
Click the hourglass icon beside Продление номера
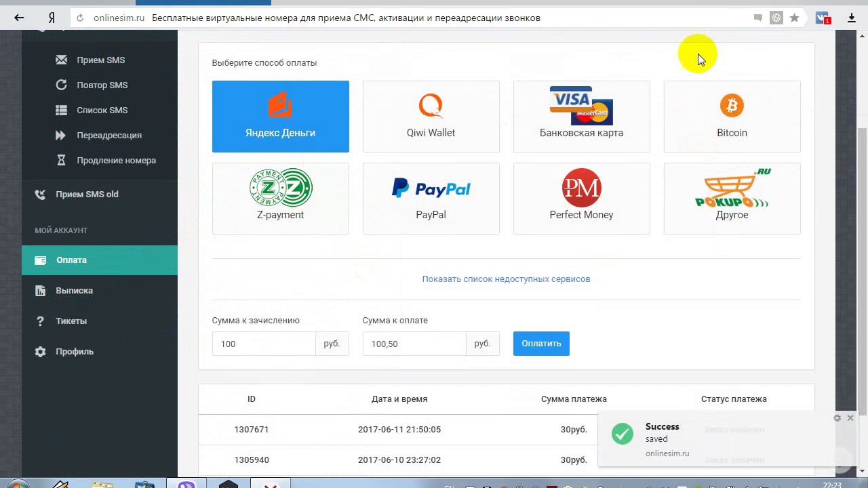[61, 160]
